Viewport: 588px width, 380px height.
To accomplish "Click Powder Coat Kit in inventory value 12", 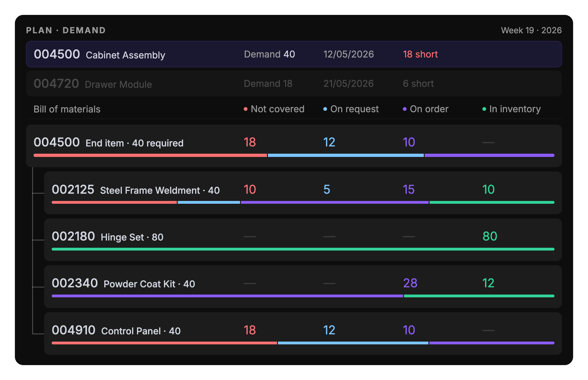I will [488, 283].
